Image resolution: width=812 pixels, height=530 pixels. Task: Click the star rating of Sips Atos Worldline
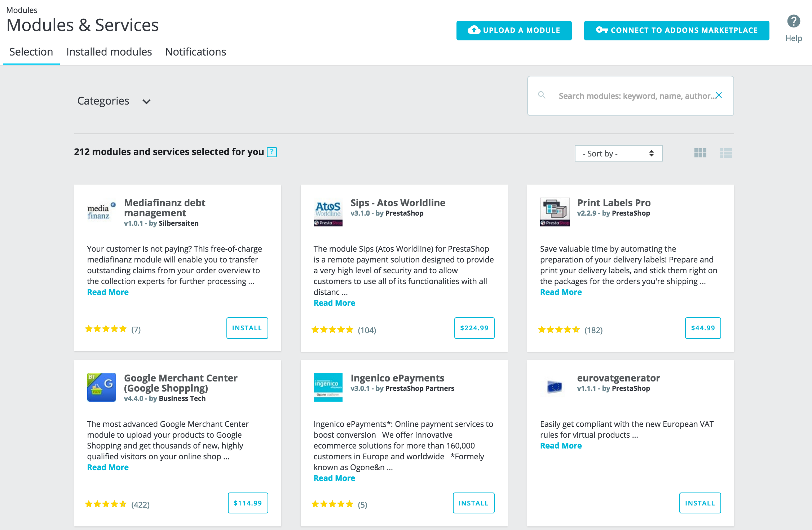(332, 330)
